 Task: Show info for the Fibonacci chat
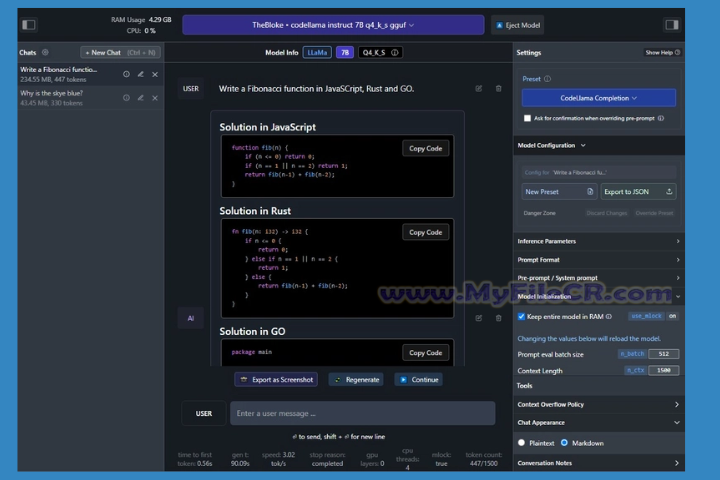coord(126,74)
